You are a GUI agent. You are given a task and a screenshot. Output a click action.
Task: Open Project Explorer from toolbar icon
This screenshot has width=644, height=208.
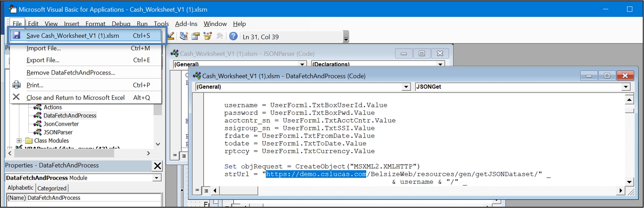click(x=184, y=36)
